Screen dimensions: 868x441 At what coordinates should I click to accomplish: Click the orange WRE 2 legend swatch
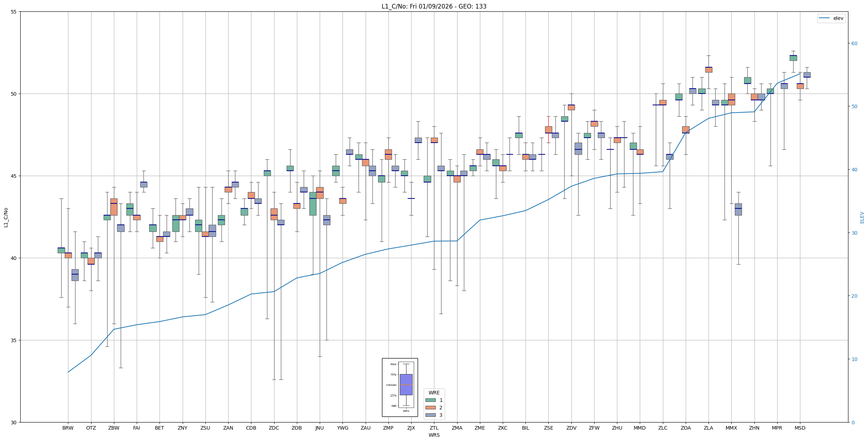point(430,408)
